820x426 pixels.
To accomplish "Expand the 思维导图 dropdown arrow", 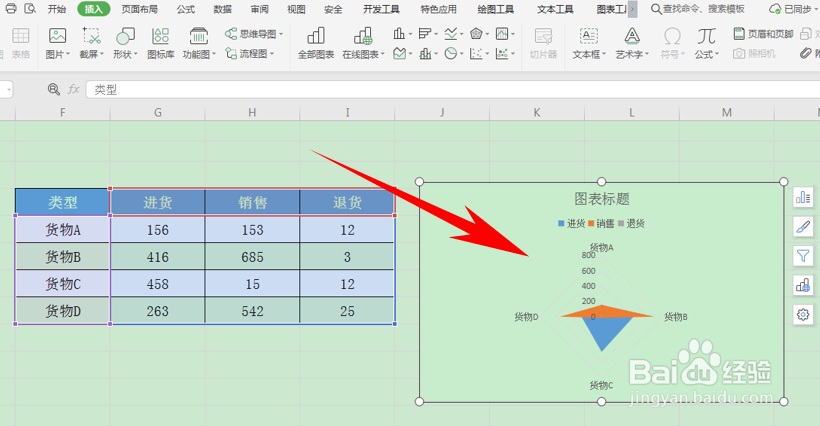I will 281,34.
